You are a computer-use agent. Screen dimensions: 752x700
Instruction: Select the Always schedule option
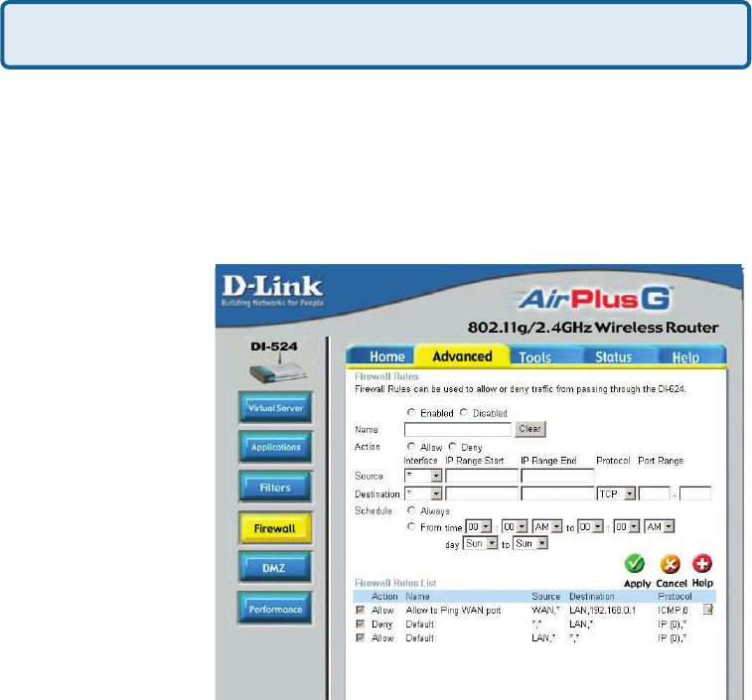click(x=411, y=510)
